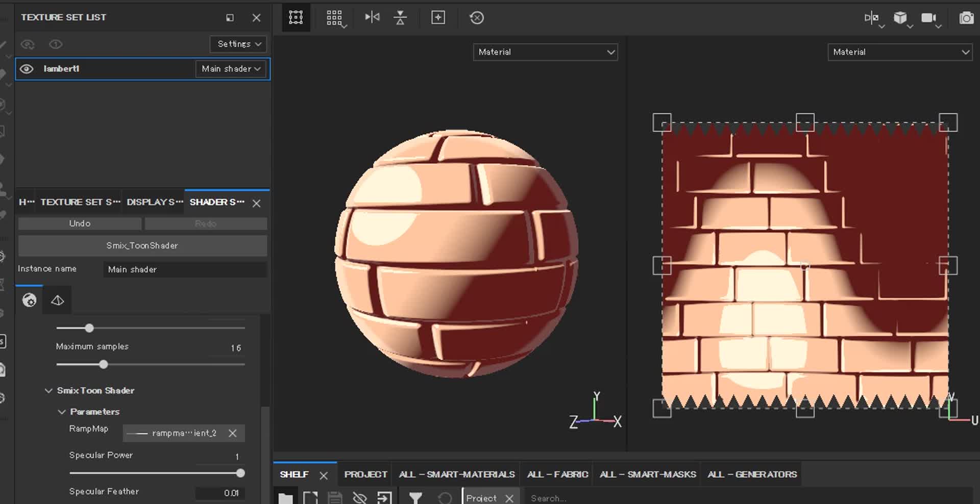Select the Shelf tab
This screenshot has height=504, width=980.
294,474
